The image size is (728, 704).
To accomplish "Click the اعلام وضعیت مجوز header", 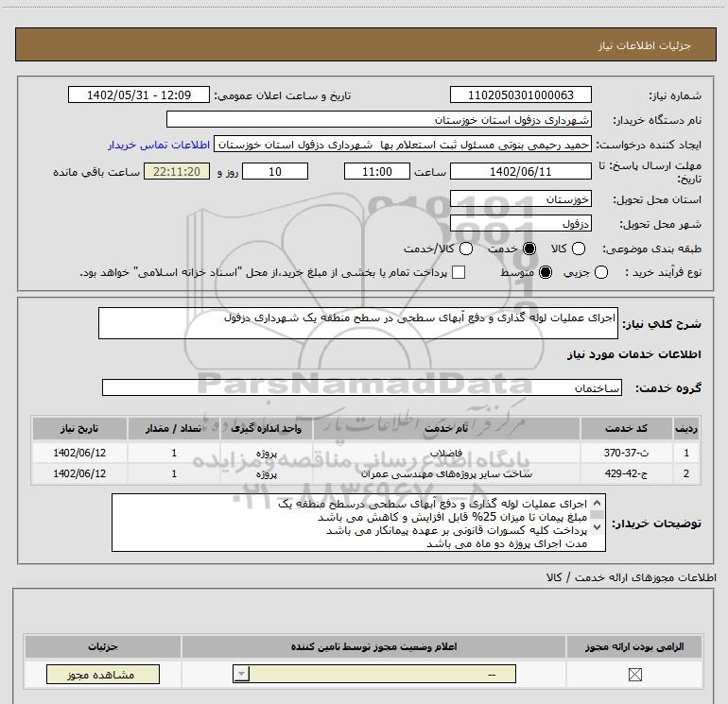I will point(373,646).
